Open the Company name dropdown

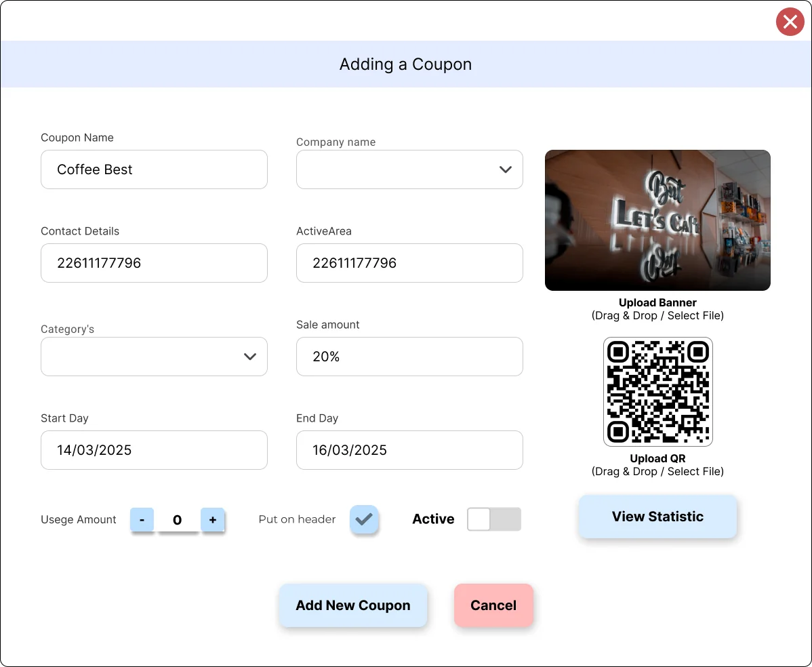409,169
